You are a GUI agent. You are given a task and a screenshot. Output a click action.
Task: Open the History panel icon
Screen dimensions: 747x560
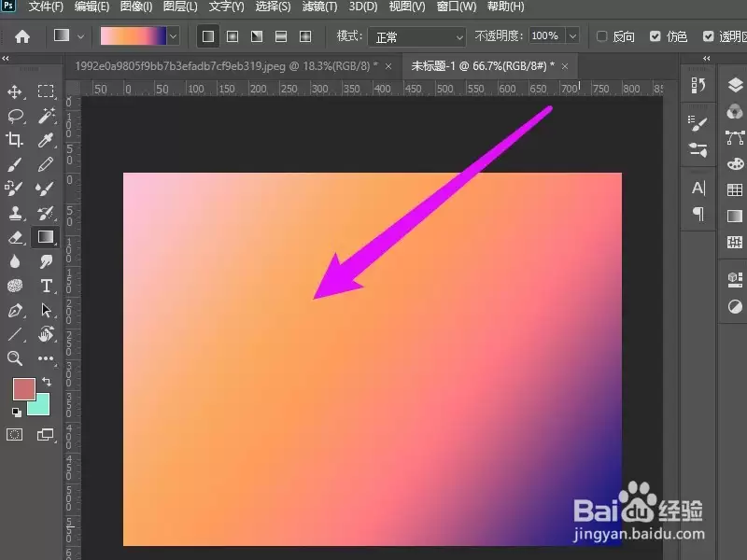pyautogui.click(x=698, y=85)
